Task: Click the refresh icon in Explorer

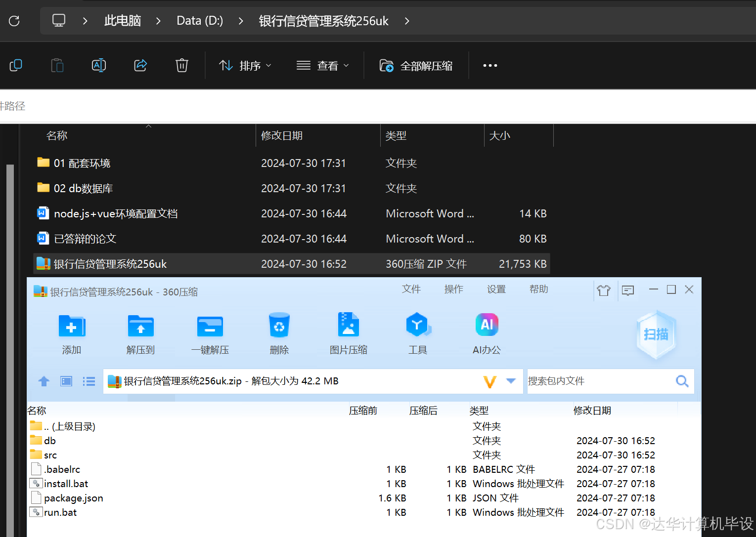Action: (x=14, y=21)
